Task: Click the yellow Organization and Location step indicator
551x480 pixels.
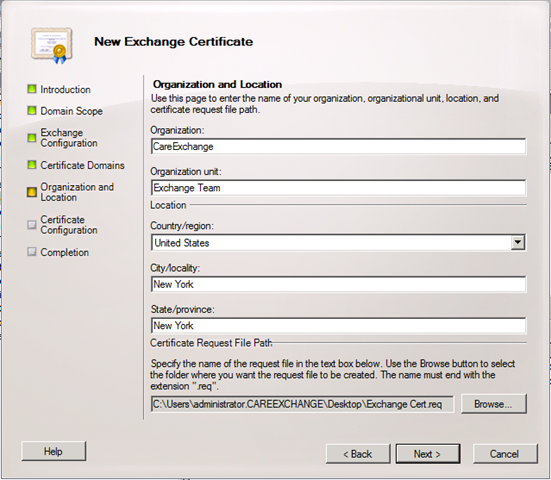Action: pos(32,192)
